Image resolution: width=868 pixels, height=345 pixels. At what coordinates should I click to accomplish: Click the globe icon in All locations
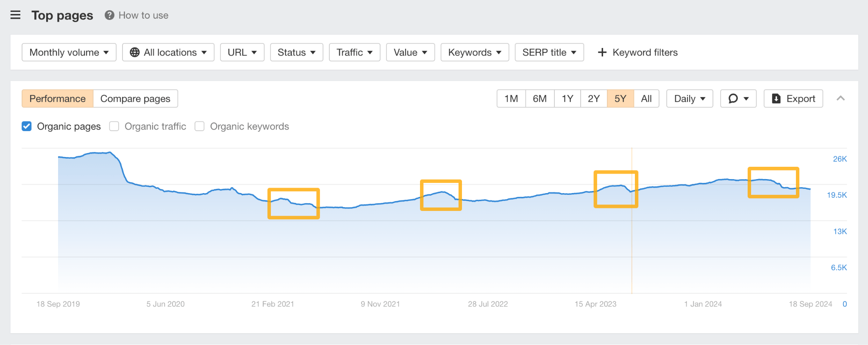click(134, 52)
